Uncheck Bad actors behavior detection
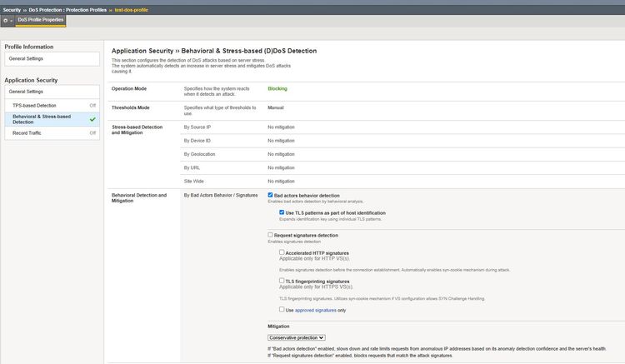The image size is (625, 364). click(x=270, y=195)
